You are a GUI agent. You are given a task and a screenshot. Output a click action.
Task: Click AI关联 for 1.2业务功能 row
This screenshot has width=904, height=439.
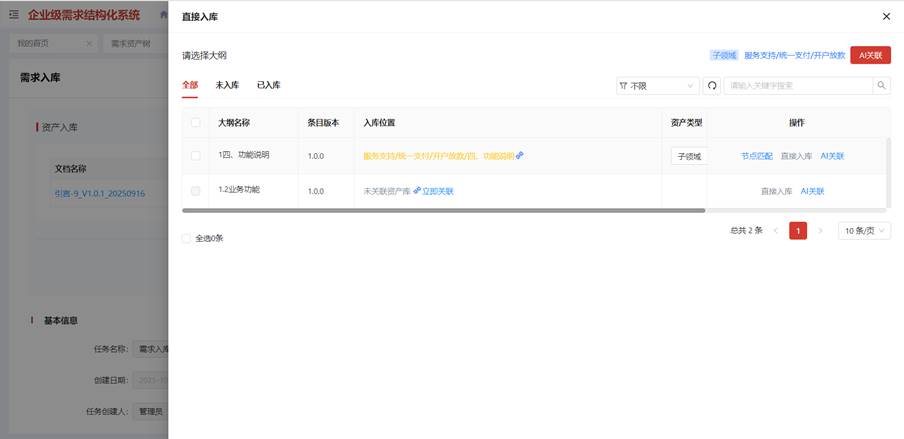[812, 191]
